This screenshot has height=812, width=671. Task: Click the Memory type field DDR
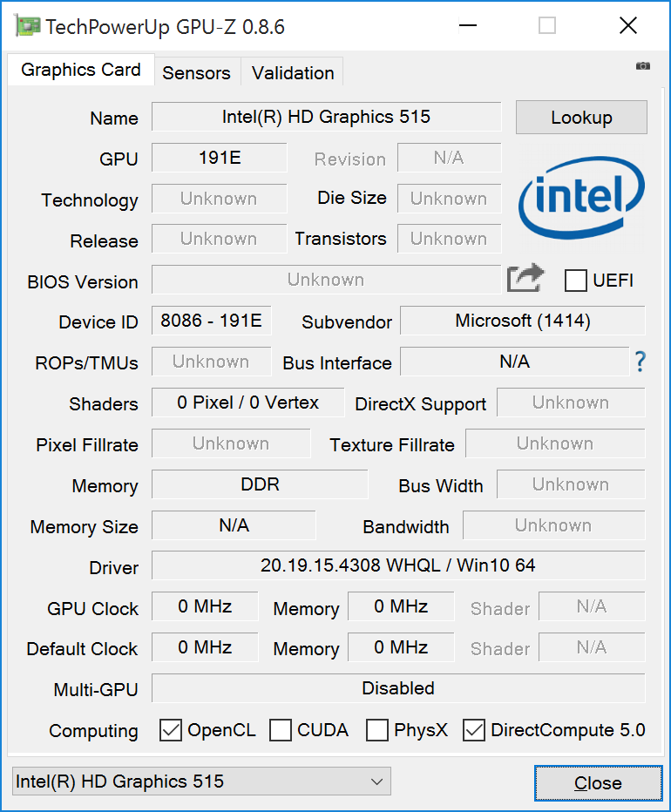coord(260,484)
